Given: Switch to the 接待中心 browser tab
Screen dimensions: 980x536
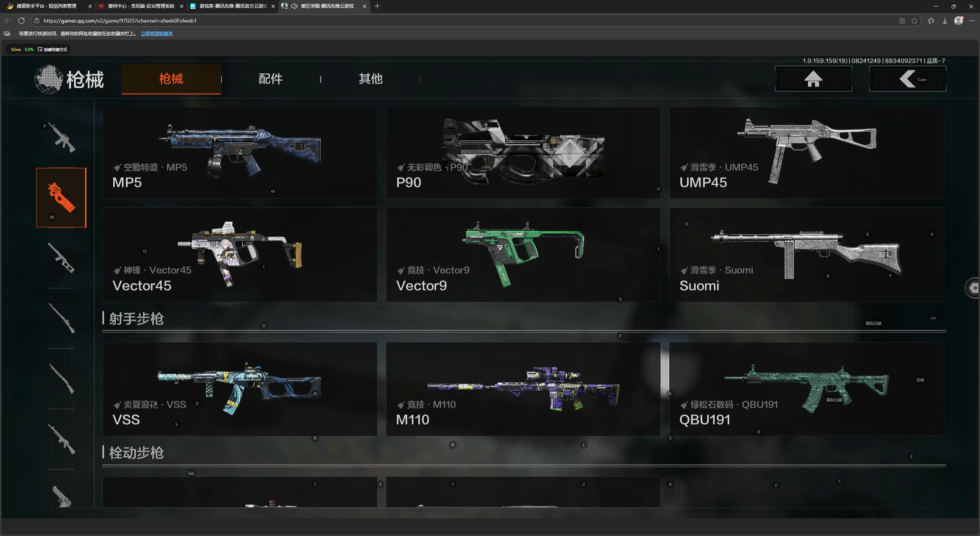Looking at the screenshot, I should pos(141,6).
